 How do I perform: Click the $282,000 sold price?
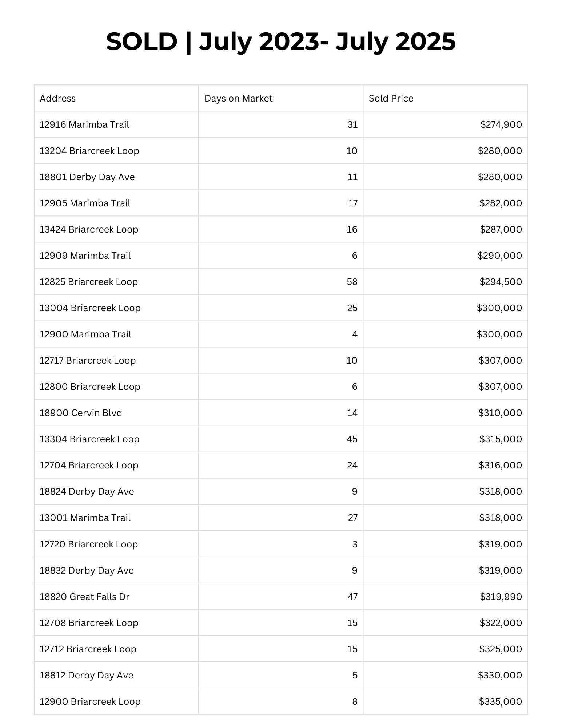501,203
